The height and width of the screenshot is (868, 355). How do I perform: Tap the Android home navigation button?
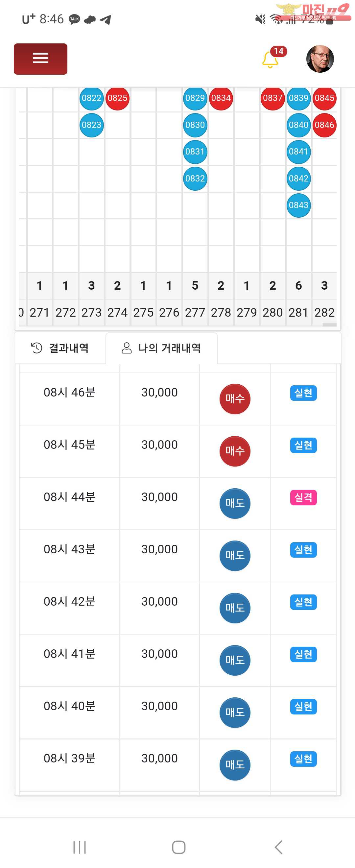[x=178, y=847]
